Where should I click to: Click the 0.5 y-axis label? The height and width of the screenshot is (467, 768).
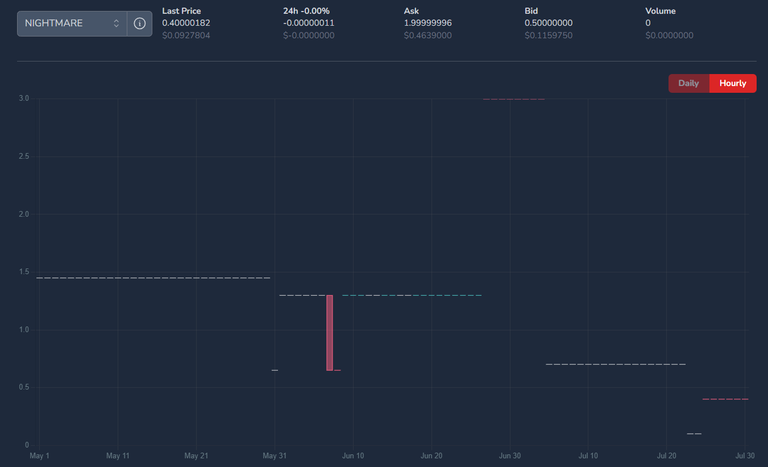24,387
